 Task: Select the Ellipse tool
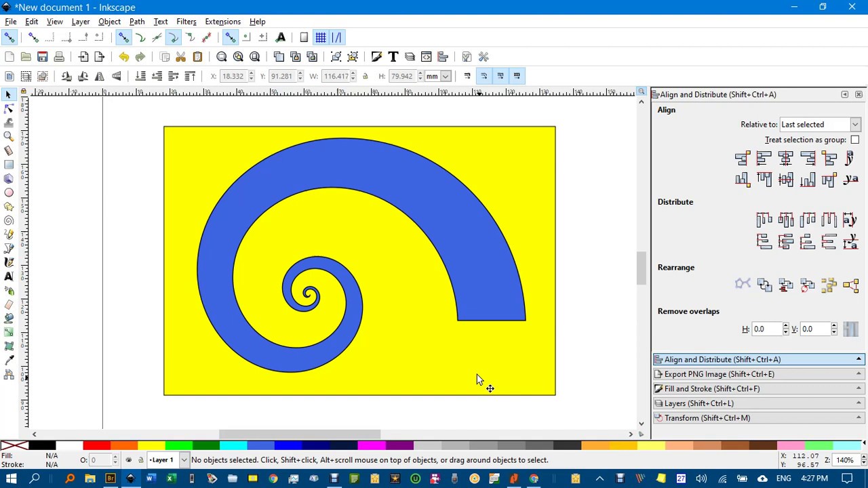click(9, 192)
